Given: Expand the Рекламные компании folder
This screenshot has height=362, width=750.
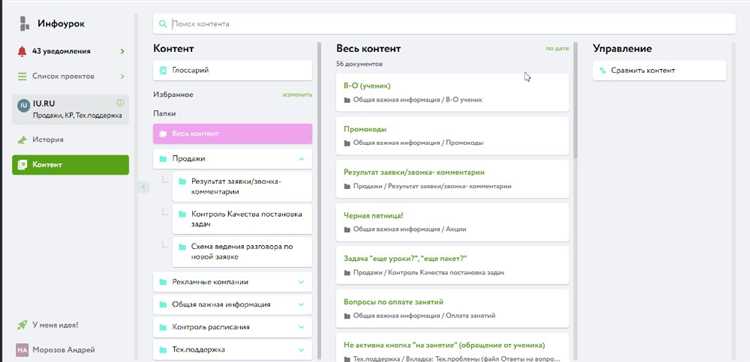Looking at the screenshot, I should pos(301,282).
